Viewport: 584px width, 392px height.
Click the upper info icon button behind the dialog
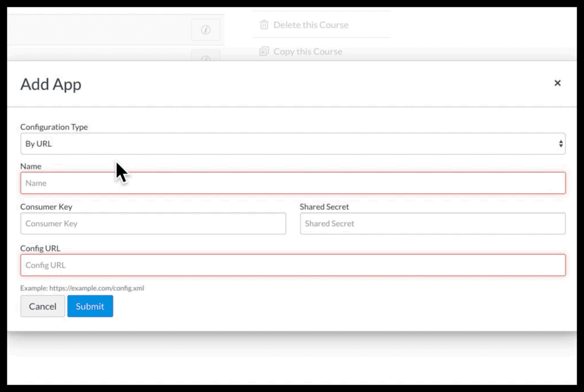[205, 29]
